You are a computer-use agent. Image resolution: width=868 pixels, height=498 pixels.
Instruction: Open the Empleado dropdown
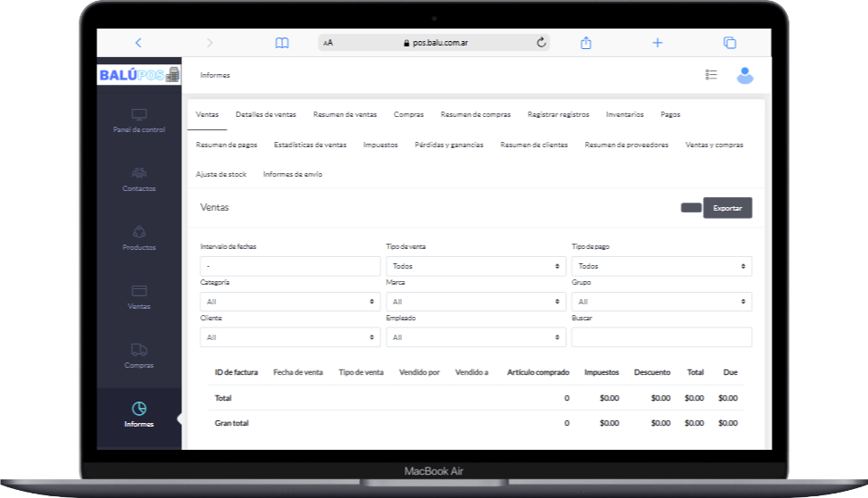476,337
